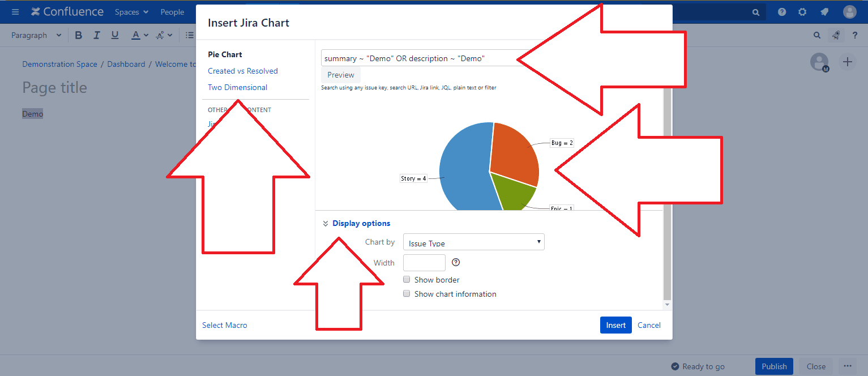Select Created vs Resolved chart
Screen dimensions: 868x376
click(x=243, y=71)
